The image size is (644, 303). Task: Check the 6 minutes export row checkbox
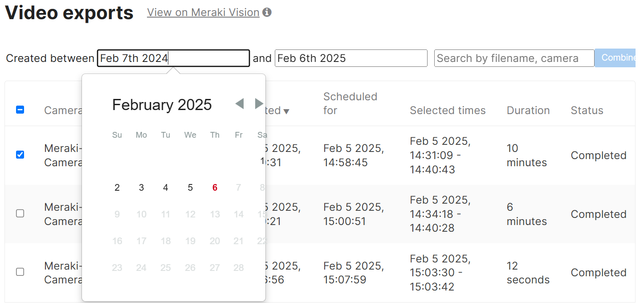tap(20, 213)
